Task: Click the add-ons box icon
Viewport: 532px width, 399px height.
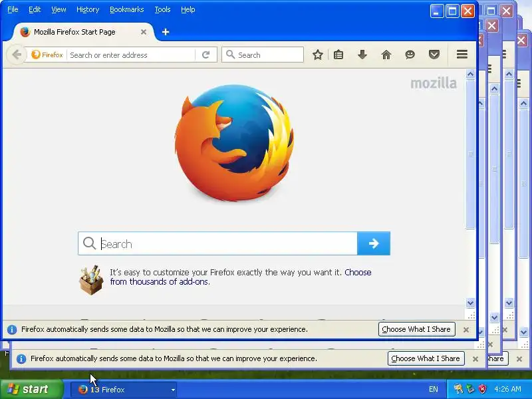Action: [91, 280]
